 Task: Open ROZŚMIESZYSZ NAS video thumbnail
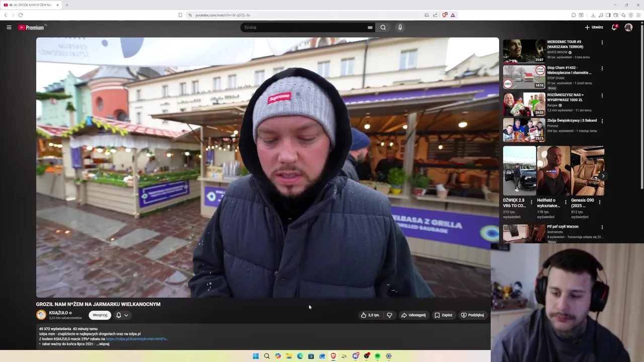click(524, 104)
